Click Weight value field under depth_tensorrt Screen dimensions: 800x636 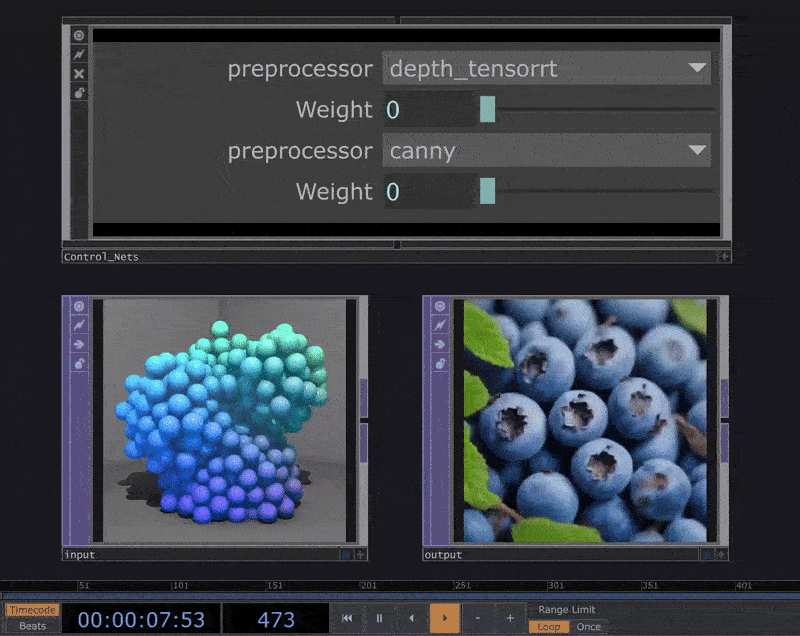430,109
